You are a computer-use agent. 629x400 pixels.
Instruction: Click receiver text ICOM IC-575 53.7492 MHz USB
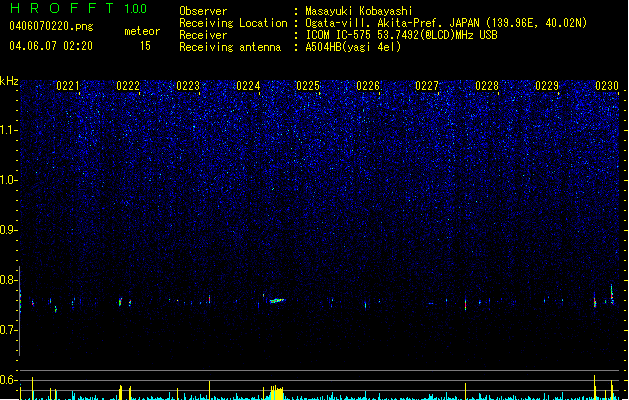[402, 35]
